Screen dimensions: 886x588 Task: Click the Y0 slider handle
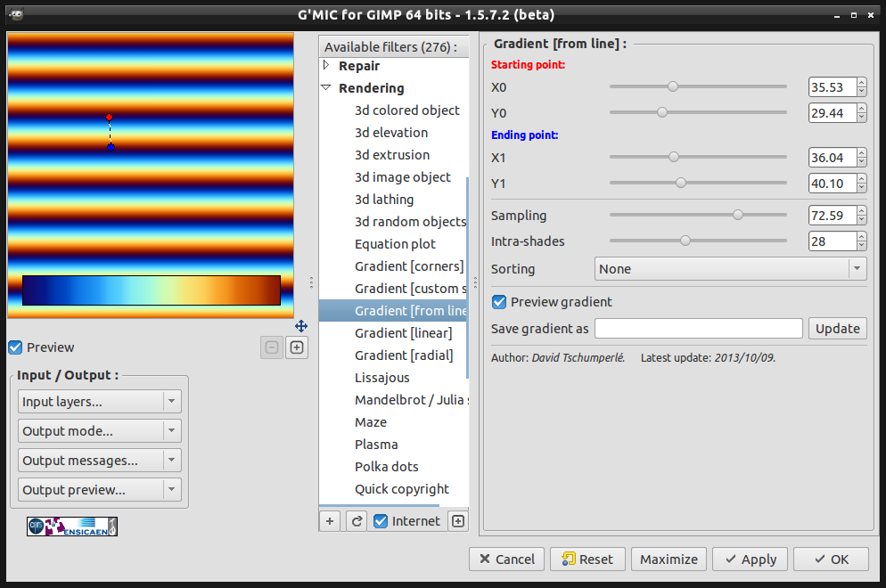click(662, 112)
